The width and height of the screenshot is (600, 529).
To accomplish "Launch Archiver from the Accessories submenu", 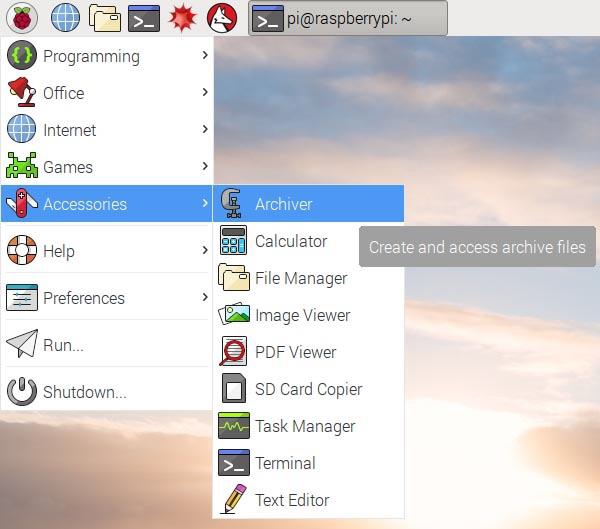I will point(308,203).
